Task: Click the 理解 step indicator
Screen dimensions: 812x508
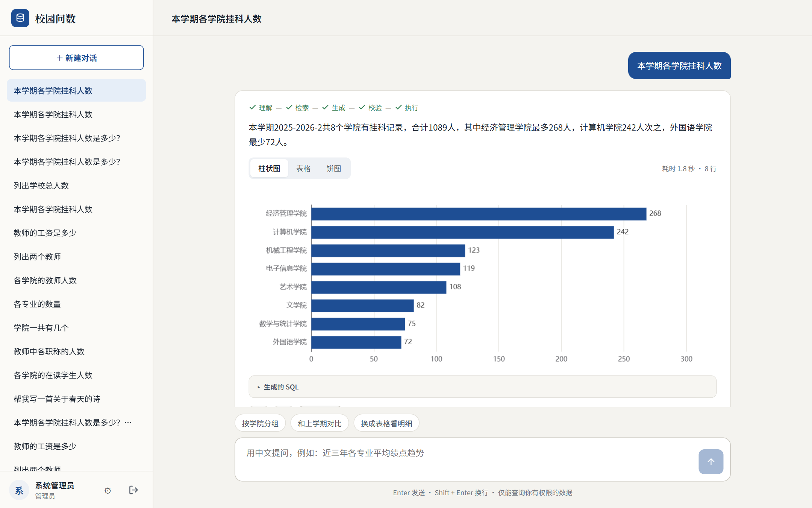Action: tap(261, 108)
